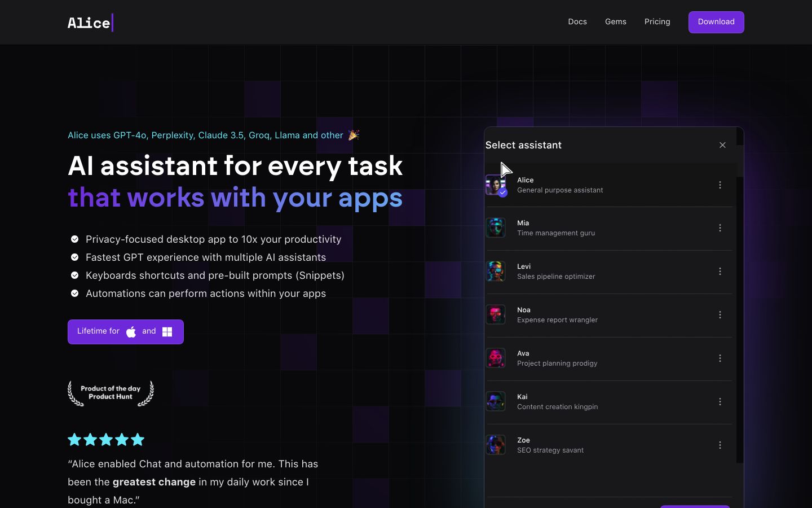The image size is (812, 508).
Task: Click the Product of the day badge
Action: [111, 393]
